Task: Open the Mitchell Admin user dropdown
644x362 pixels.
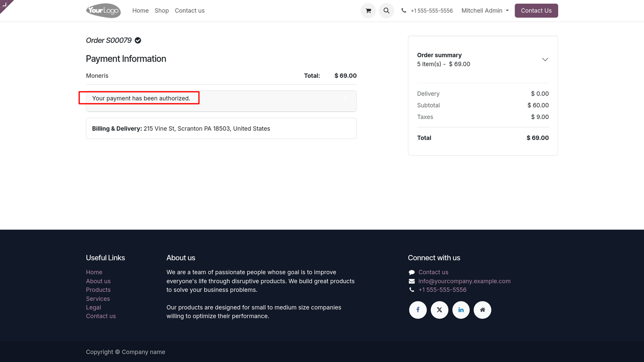Action: tap(485, 11)
